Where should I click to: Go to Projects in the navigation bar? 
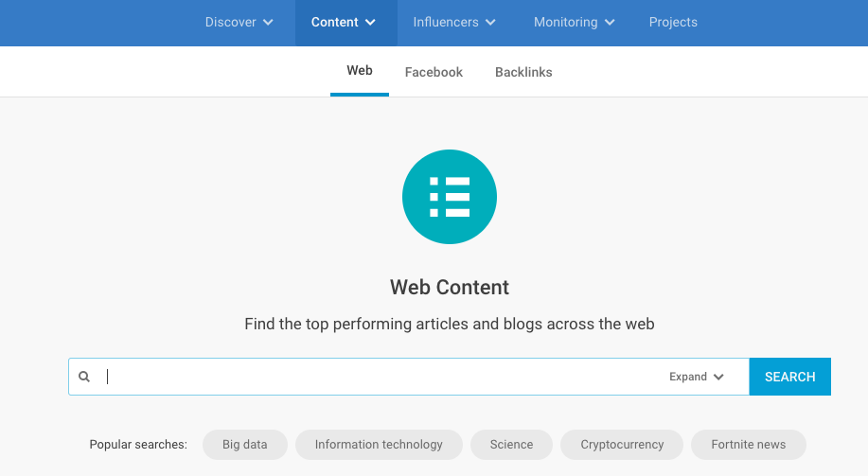(673, 23)
